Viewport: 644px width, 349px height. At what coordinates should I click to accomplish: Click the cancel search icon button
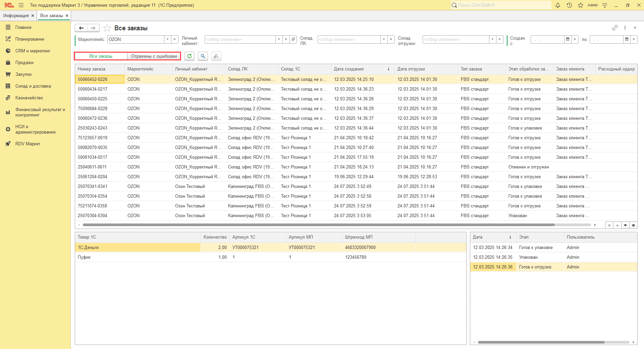click(216, 56)
